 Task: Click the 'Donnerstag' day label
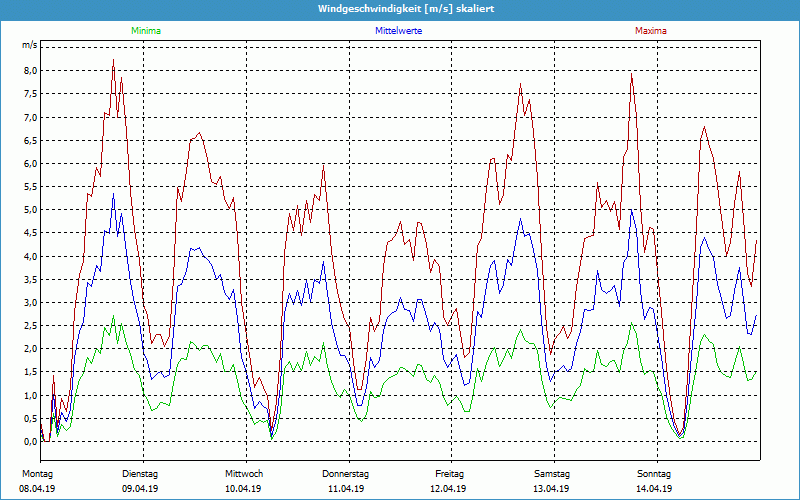coord(345,474)
